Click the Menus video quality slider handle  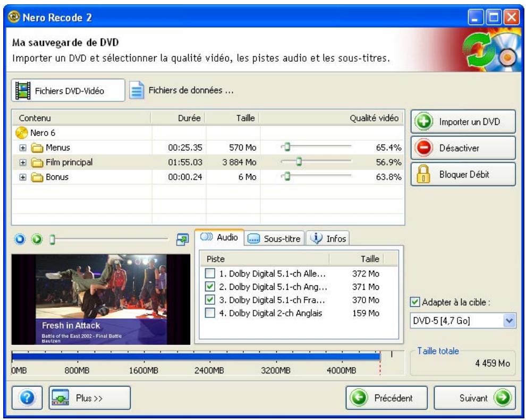pos(287,147)
